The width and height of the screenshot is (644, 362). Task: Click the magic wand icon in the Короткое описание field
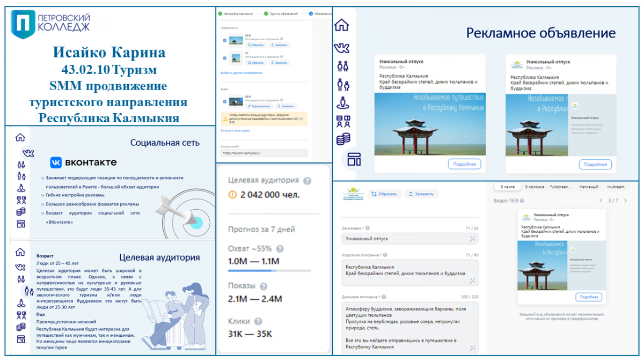[472, 280]
